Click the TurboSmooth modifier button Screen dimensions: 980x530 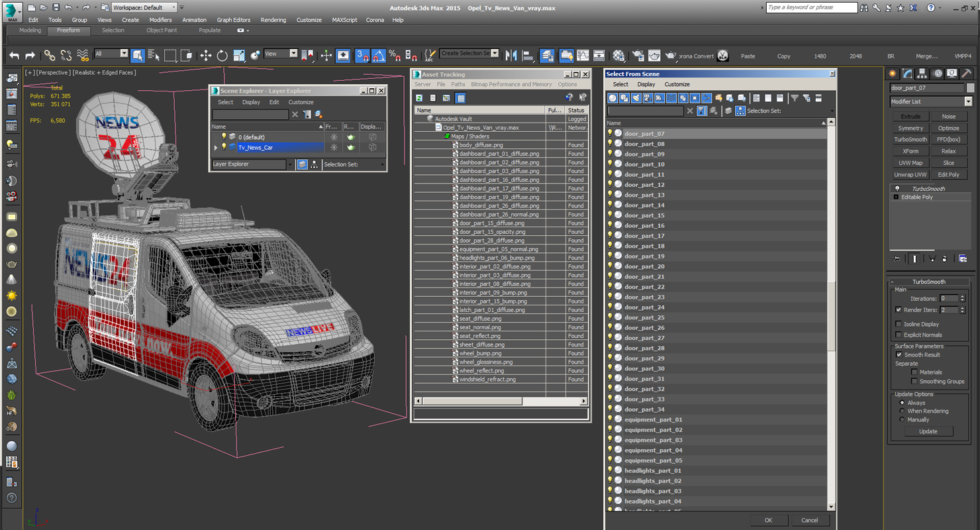coord(910,140)
